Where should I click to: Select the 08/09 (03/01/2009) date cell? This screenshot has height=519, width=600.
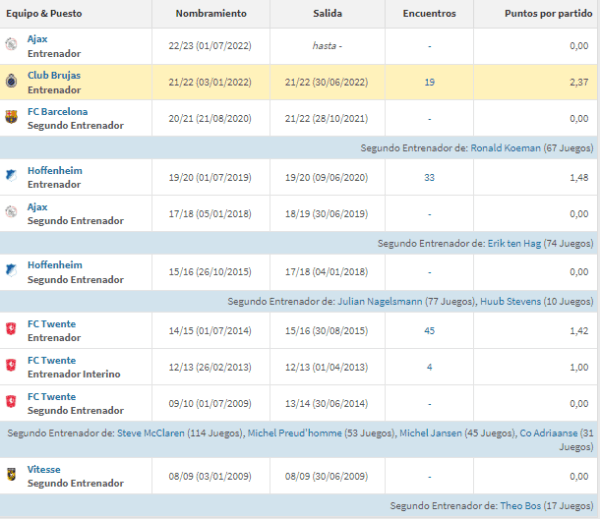point(210,477)
